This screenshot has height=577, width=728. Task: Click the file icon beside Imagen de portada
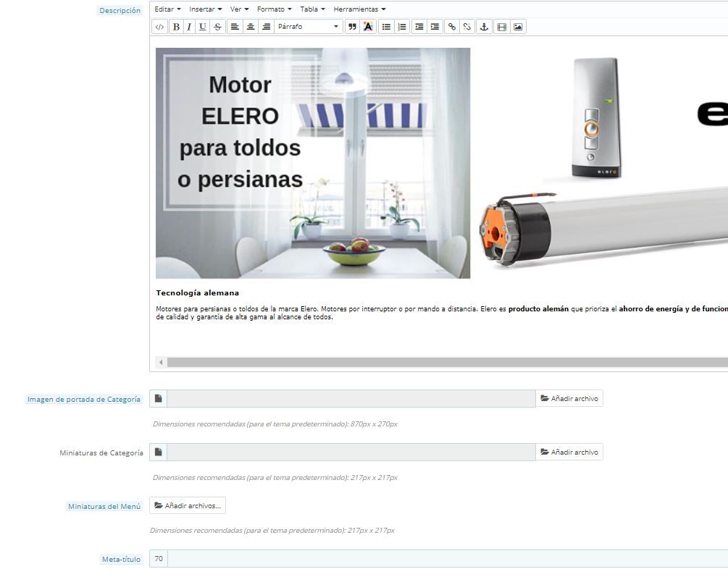pyautogui.click(x=159, y=399)
